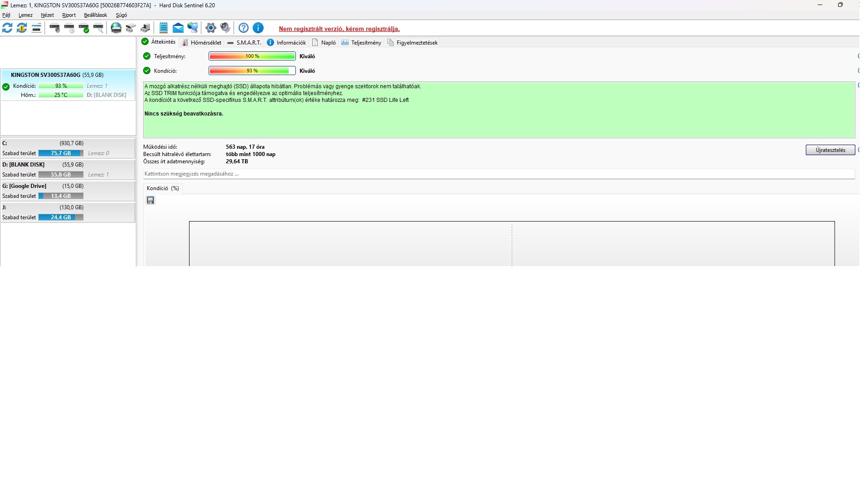Click the blue envelope e-mail toolbar icon
Image resolution: width=868 pixels, height=489 pixels.
(x=178, y=28)
